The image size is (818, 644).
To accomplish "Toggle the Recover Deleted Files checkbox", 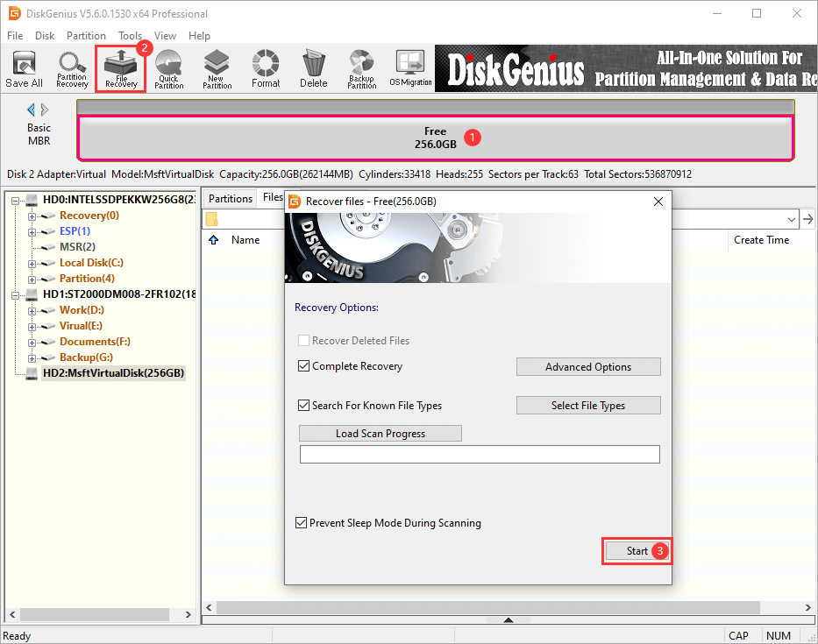I will click(x=303, y=341).
